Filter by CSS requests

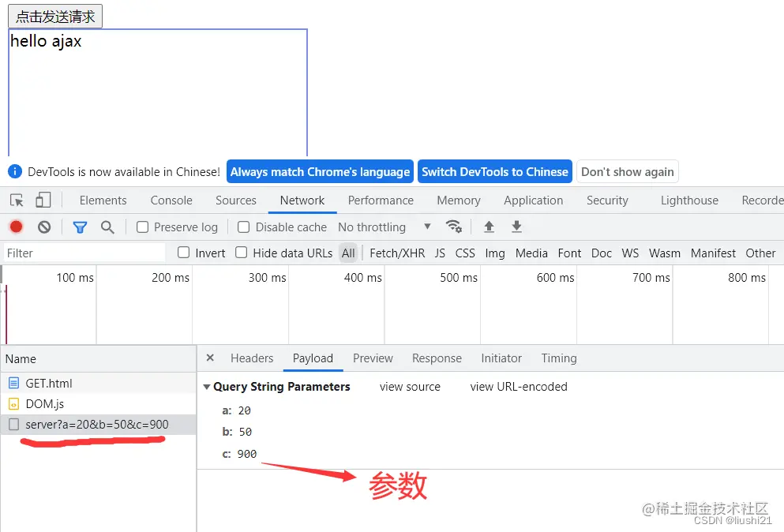coord(464,253)
